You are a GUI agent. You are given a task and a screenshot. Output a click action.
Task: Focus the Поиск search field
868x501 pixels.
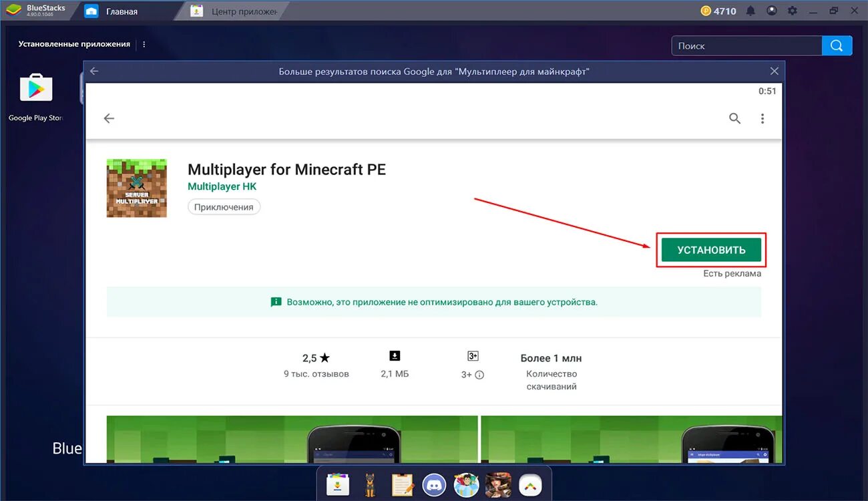pos(746,45)
